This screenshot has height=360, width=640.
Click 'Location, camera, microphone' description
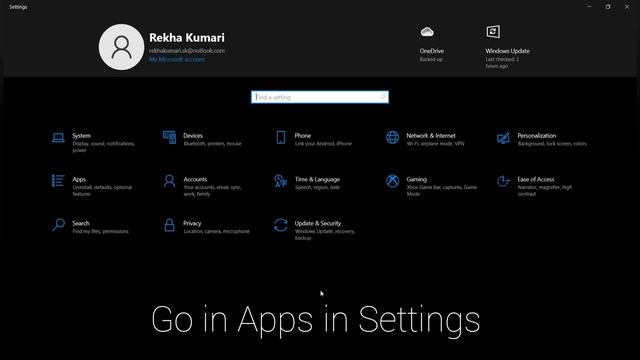pyautogui.click(x=216, y=231)
